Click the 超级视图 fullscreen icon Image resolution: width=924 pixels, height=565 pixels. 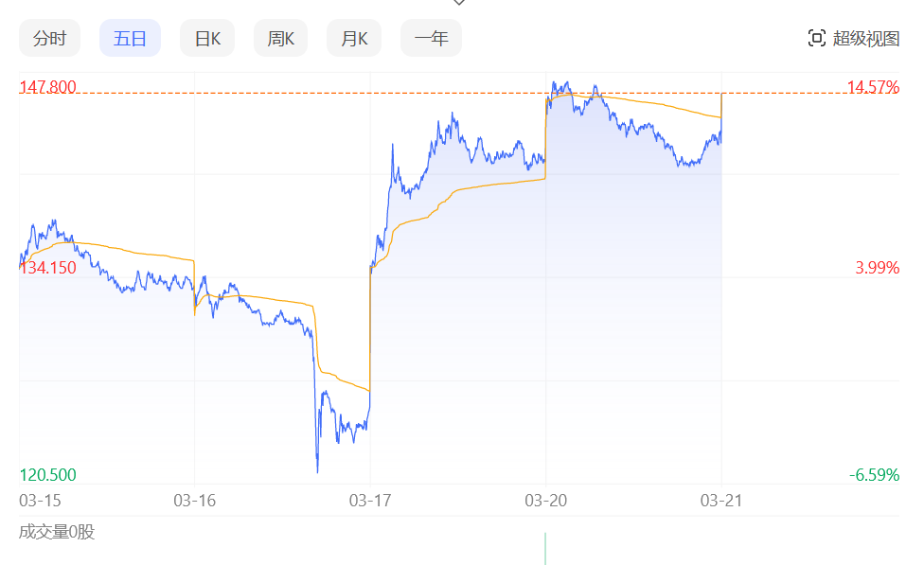[816, 39]
